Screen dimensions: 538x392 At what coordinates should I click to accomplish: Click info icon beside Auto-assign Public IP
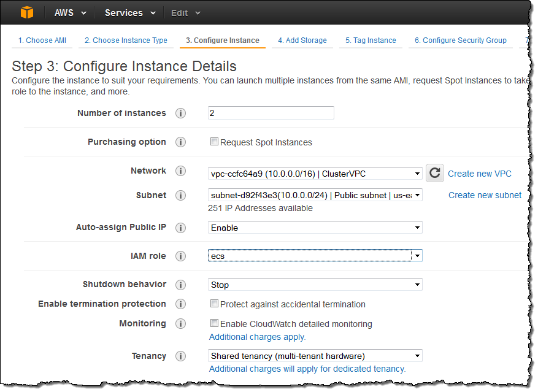coord(180,228)
